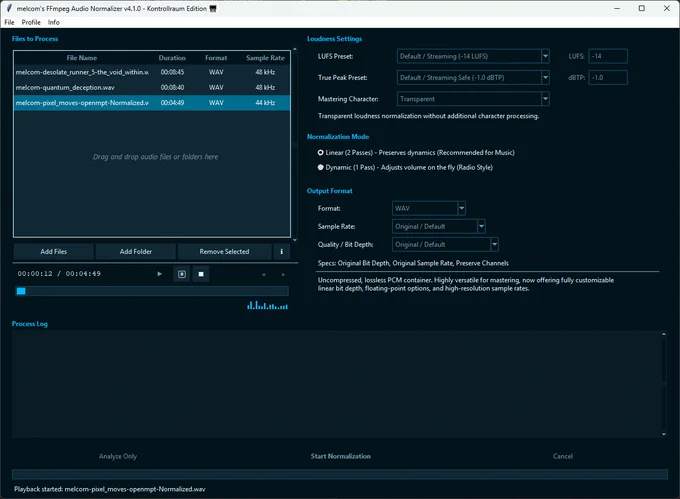Viewport: 680px width, 499px height.
Task: Click the blue audio spectrum visualizer
Action: point(267,306)
